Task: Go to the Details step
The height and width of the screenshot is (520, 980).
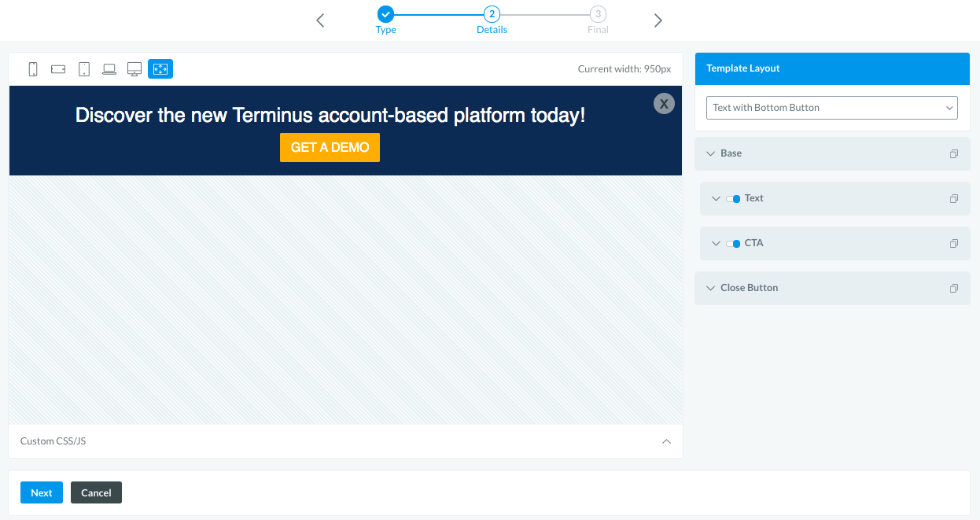Action: click(492, 20)
